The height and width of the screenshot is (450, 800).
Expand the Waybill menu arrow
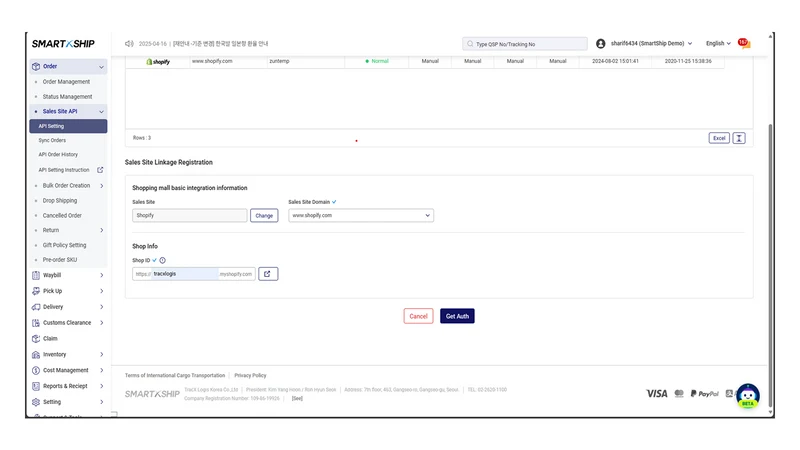coord(102,276)
